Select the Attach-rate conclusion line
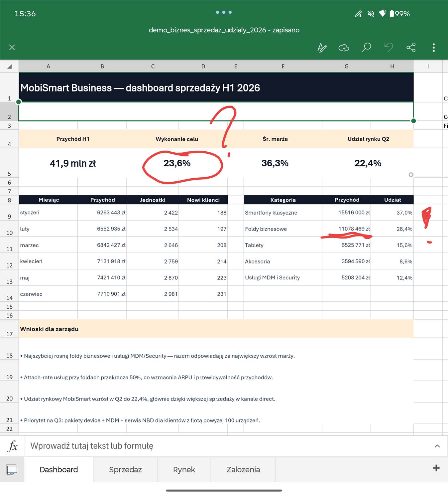Image resolution: width=448 pixels, height=499 pixels. coord(147,377)
